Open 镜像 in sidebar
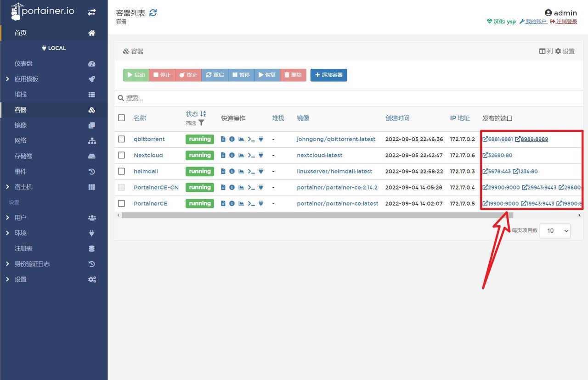The width and height of the screenshot is (588, 380). pyautogui.click(x=54, y=125)
